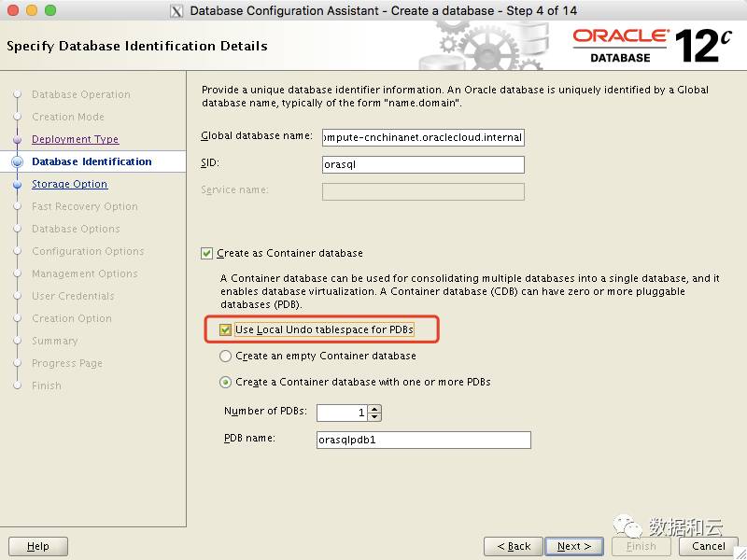The image size is (747, 560).
Task: Click the Creation Mode step label
Action: click(68, 117)
